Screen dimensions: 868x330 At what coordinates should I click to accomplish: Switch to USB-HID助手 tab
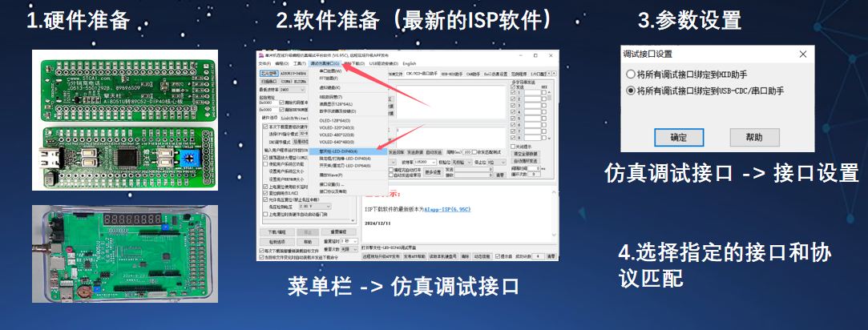(x=452, y=74)
